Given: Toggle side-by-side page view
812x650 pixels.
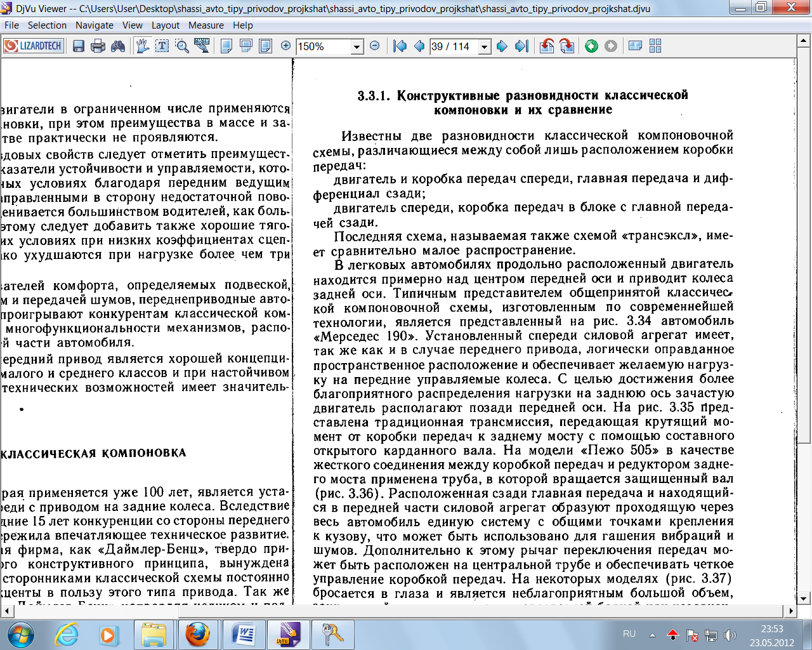Looking at the screenshot, I should click(x=635, y=46).
